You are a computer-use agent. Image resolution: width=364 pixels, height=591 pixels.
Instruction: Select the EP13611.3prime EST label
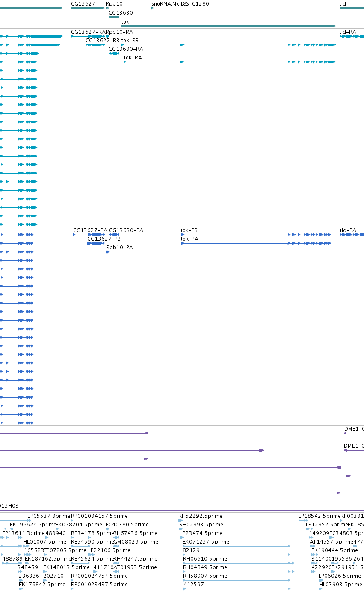coord(23,533)
